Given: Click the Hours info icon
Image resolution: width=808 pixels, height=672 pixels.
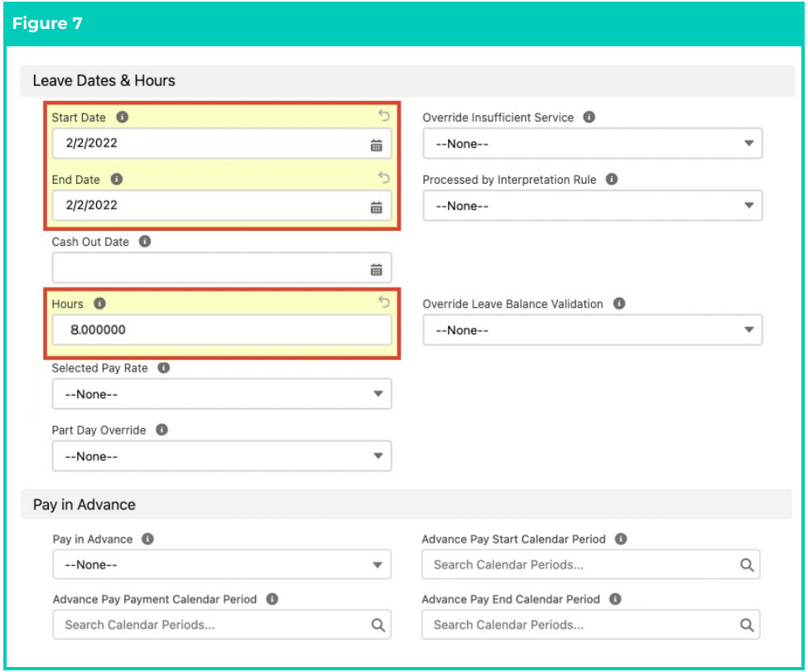Looking at the screenshot, I should [x=100, y=304].
